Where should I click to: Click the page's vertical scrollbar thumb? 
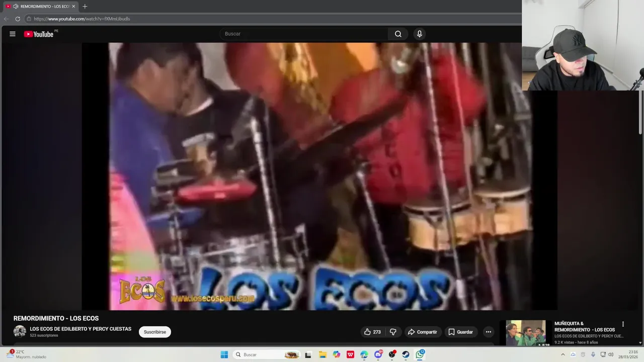tap(640, 113)
